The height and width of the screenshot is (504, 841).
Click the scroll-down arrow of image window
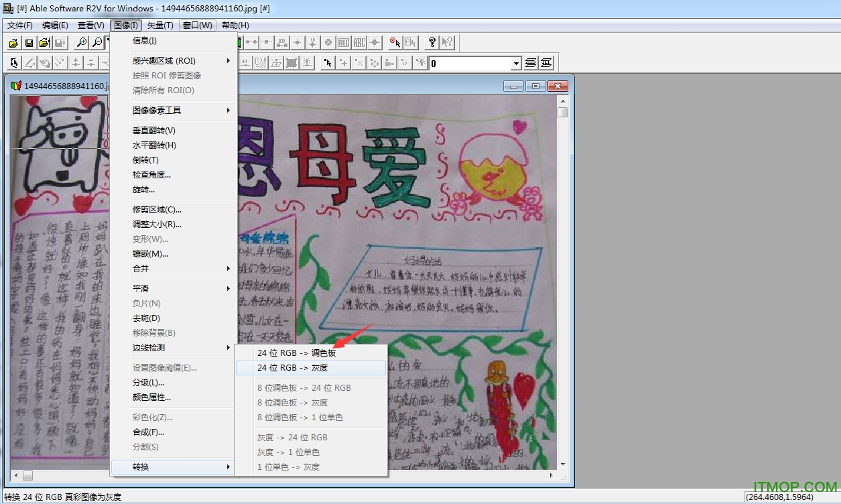click(x=563, y=464)
